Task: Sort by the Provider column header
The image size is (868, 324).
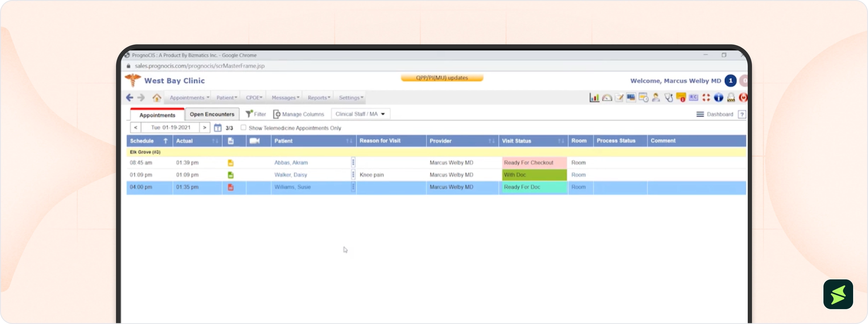Action: [462, 141]
